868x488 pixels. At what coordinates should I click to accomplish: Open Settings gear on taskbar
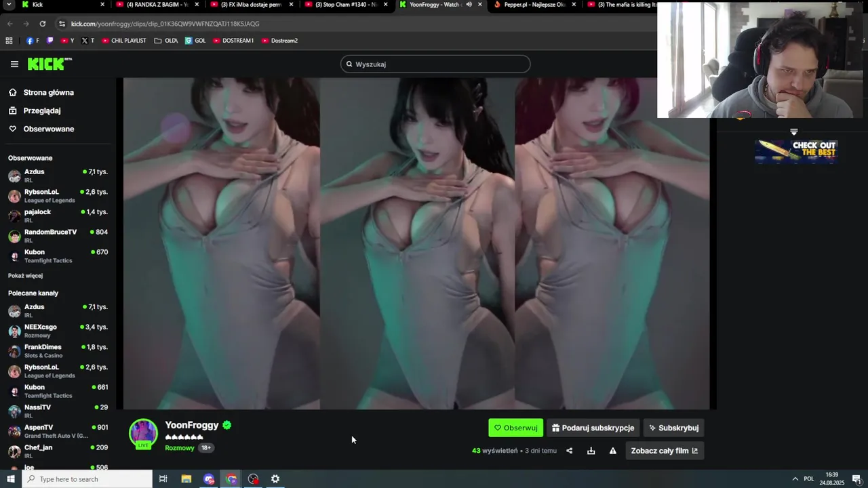point(275,479)
